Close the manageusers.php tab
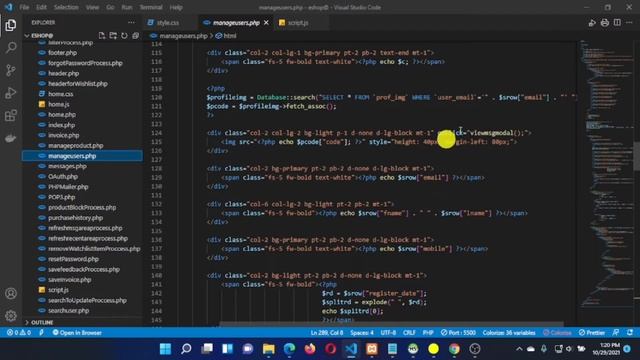The height and width of the screenshot is (360, 640). (266, 23)
